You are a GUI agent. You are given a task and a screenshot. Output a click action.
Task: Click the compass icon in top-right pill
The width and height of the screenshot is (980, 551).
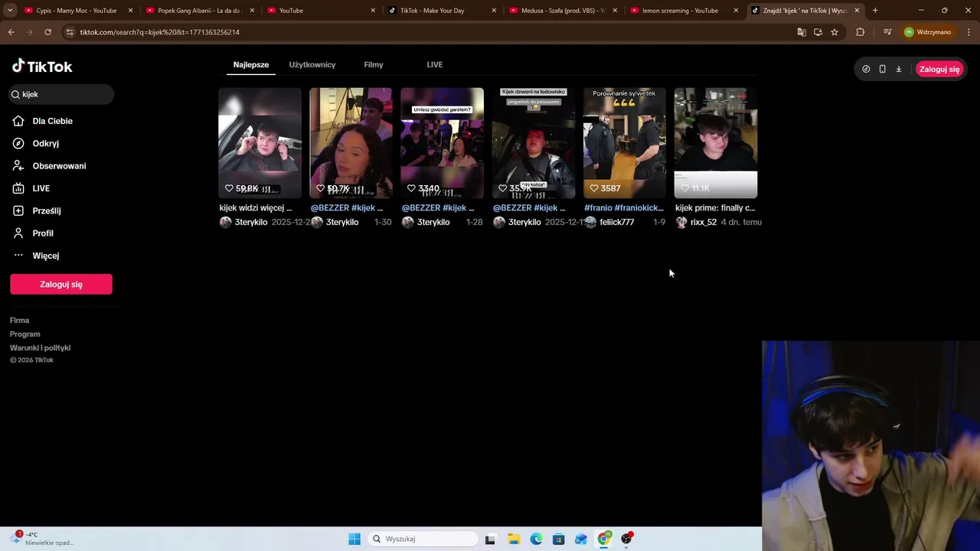[866, 69]
